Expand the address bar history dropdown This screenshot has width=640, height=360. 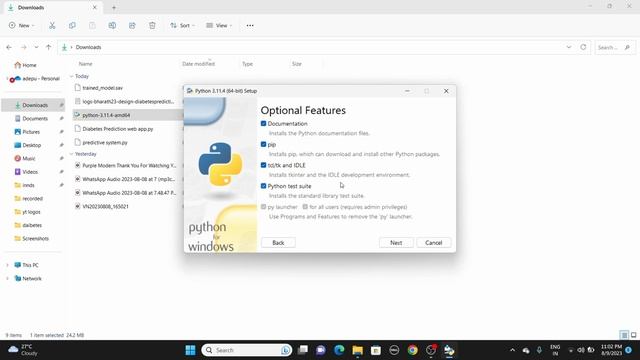tap(569, 47)
